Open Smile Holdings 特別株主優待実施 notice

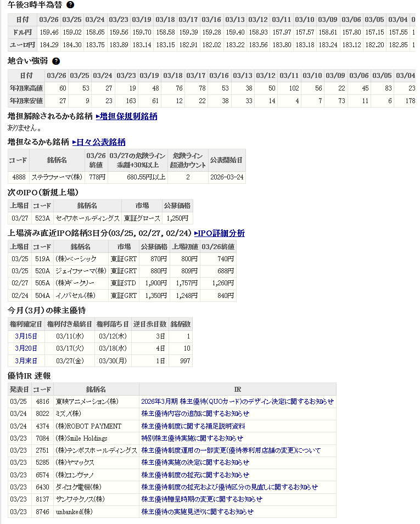coord(192,438)
